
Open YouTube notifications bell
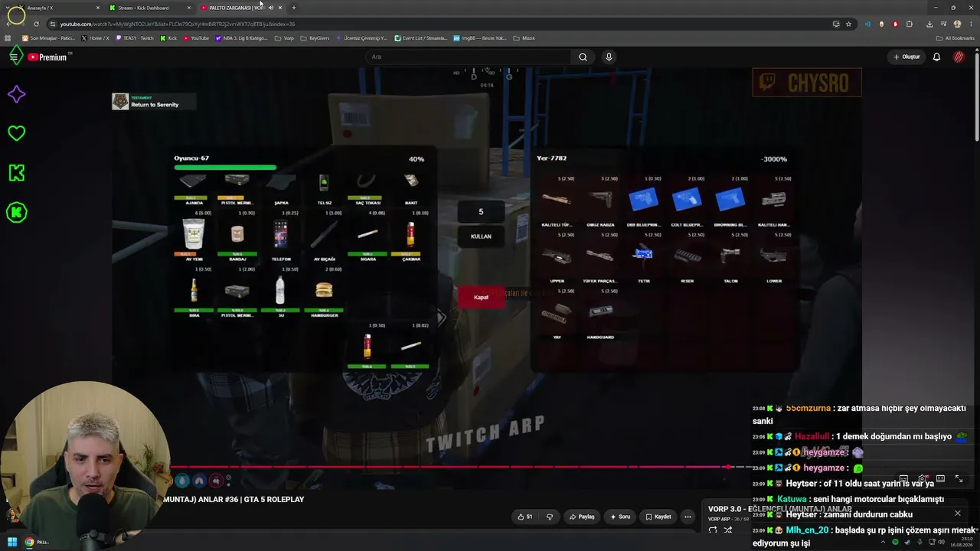click(x=936, y=57)
